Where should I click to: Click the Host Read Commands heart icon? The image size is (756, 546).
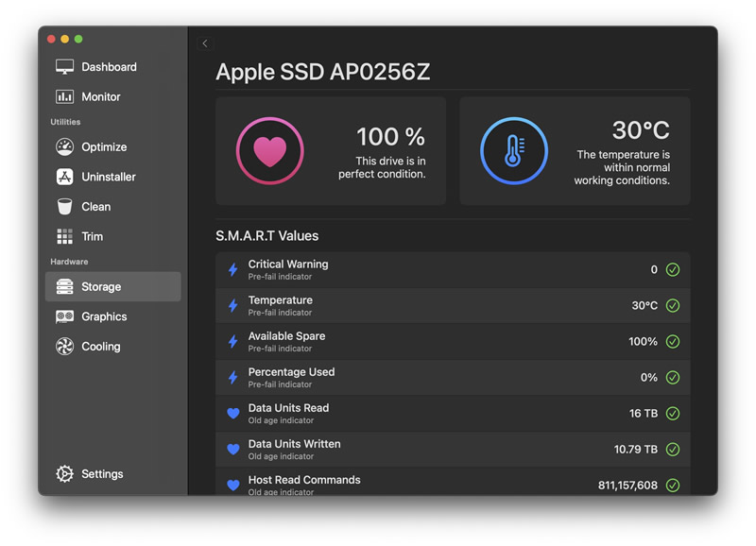click(233, 486)
